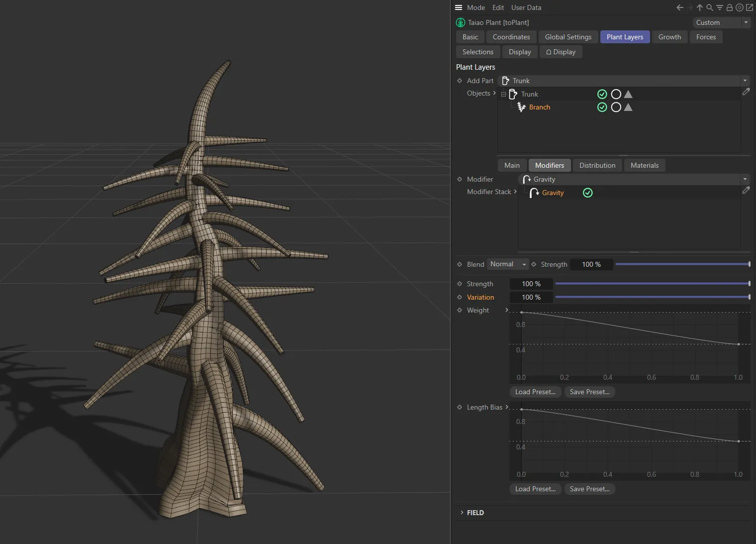This screenshot has height=544, width=756.
Task: Expand the FIELD section at the bottom
Action: [x=462, y=513]
